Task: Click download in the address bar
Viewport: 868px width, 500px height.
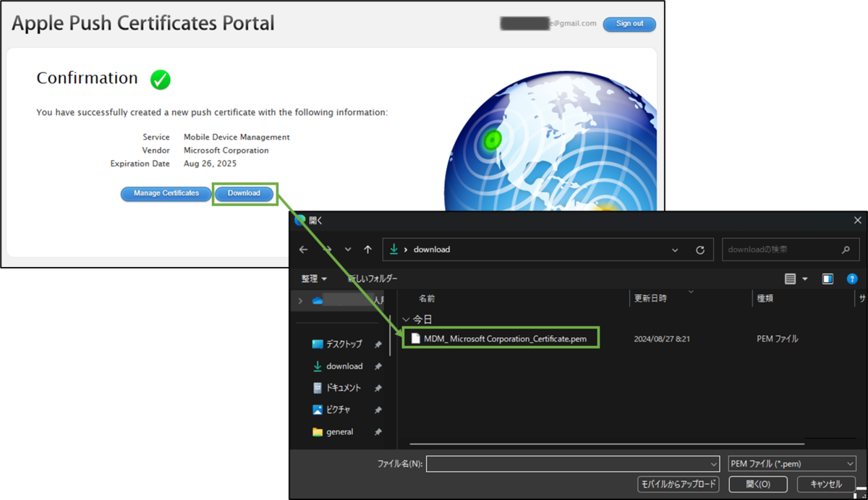Action: 431,250
